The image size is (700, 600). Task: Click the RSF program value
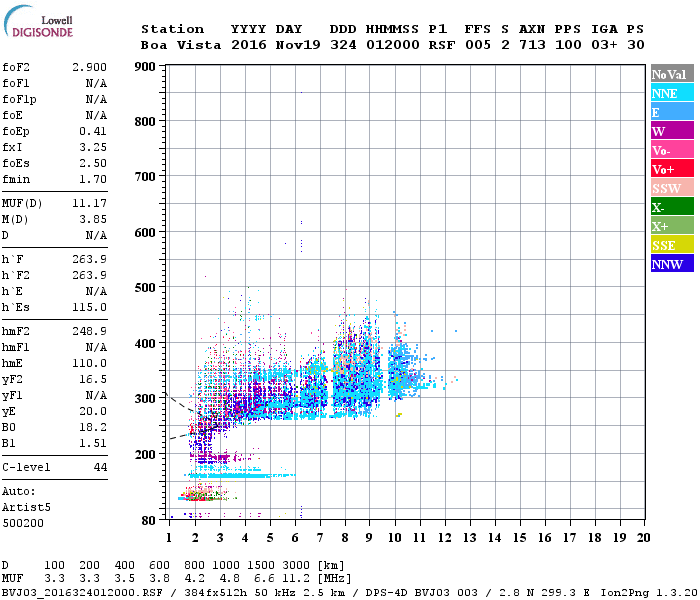coord(442,45)
